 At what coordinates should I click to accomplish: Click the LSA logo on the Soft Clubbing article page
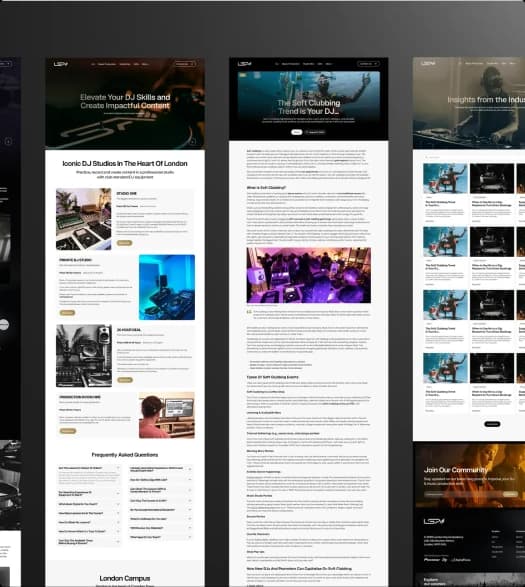click(244, 64)
